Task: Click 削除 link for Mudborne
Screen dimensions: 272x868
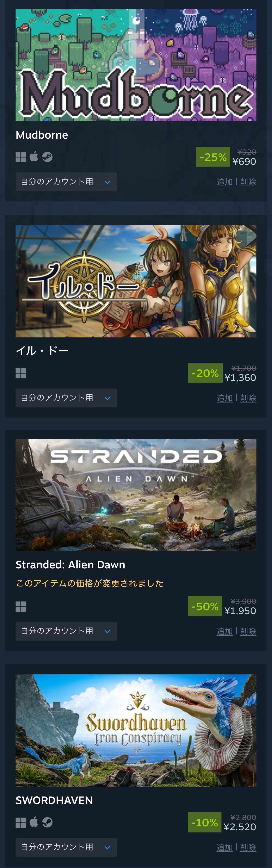Action: 248,182
